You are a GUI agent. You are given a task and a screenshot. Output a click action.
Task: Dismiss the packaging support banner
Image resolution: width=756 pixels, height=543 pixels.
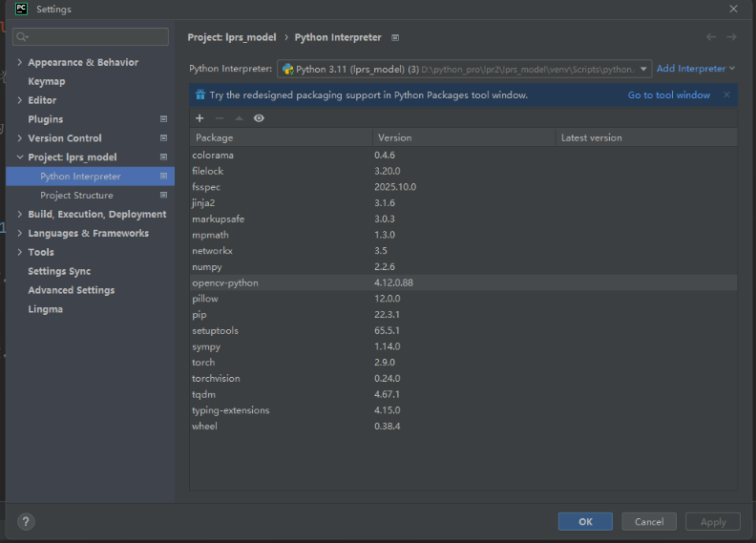726,94
